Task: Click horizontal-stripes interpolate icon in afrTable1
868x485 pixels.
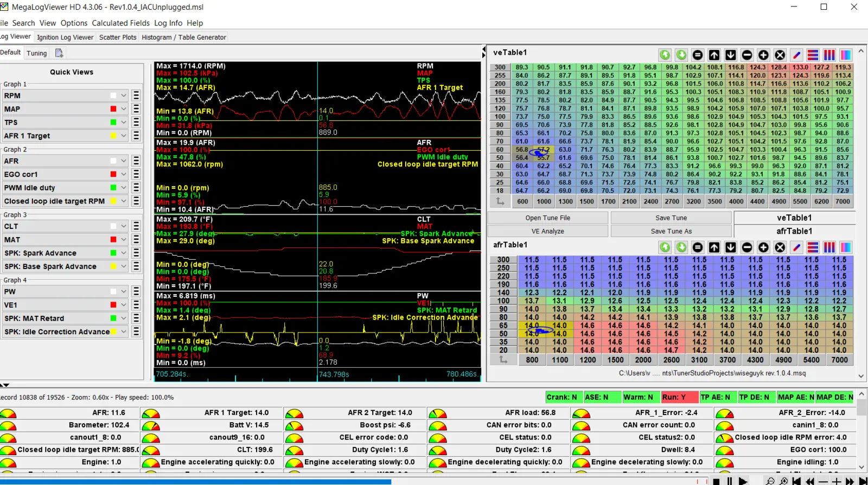Action: (x=813, y=247)
